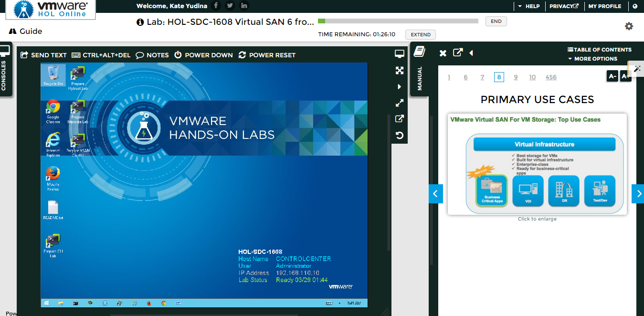
Task: Go to next manual page arrow
Action: pyautogui.click(x=638, y=194)
